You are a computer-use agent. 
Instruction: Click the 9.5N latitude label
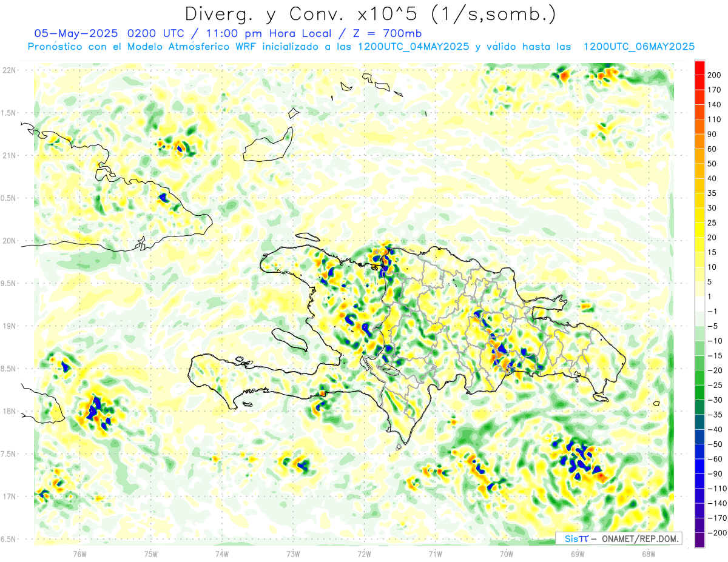(x=8, y=283)
